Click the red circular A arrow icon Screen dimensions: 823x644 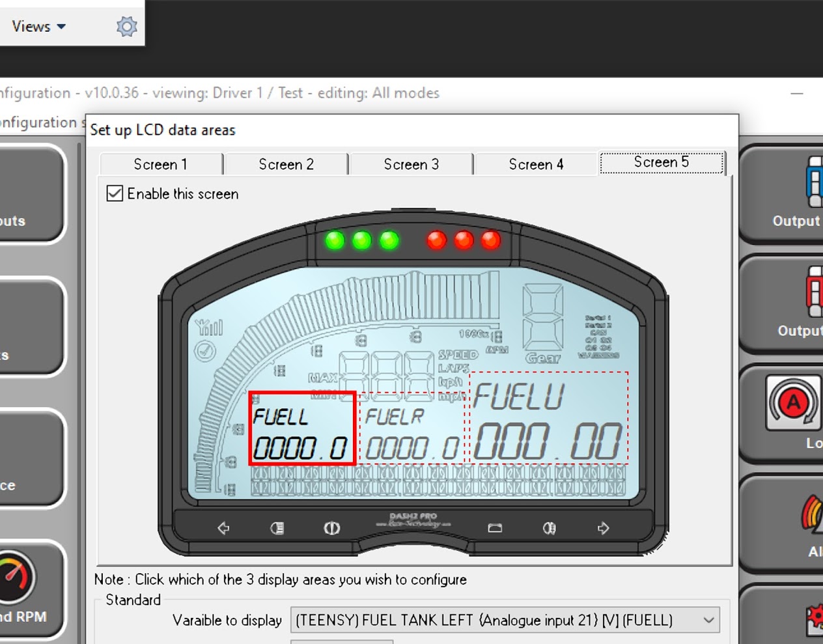point(792,403)
